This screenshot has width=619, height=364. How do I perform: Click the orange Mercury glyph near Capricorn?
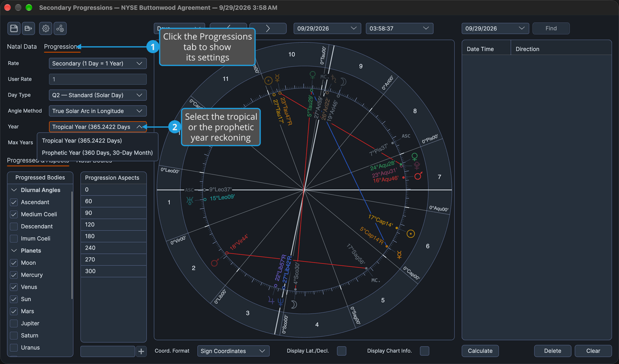click(399, 254)
